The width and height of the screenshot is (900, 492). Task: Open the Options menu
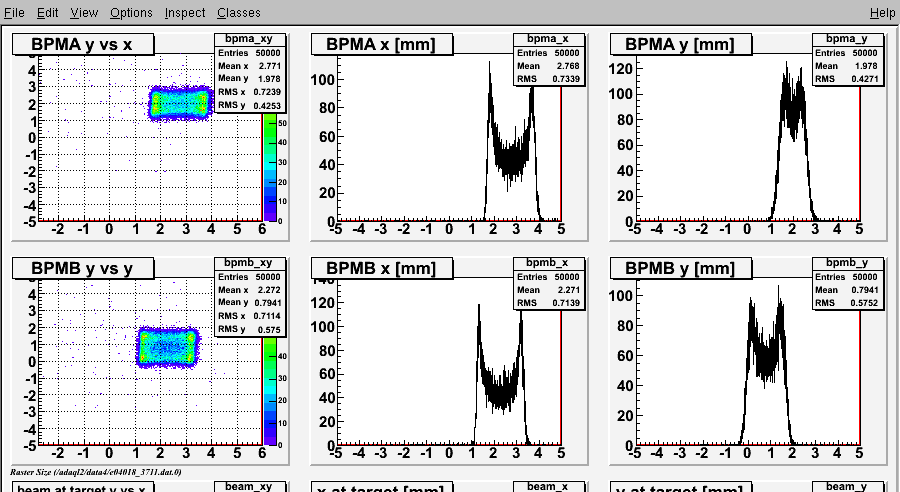[x=131, y=12]
